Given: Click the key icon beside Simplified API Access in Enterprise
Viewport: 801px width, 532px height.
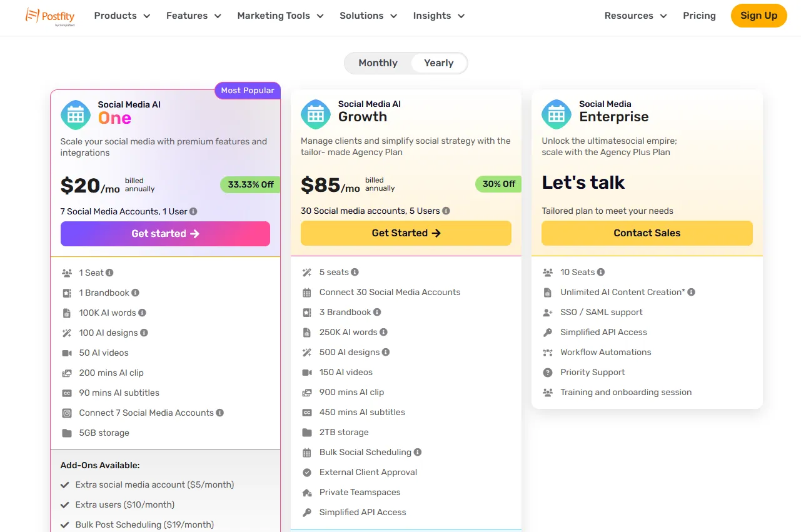Looking at the screenshot, I should [x=548, y=332].
